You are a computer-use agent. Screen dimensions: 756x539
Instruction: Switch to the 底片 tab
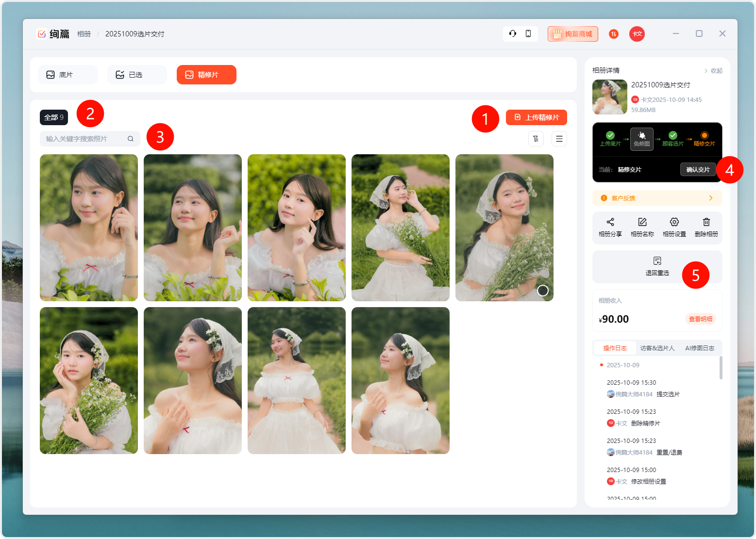[x=67, y=75]
